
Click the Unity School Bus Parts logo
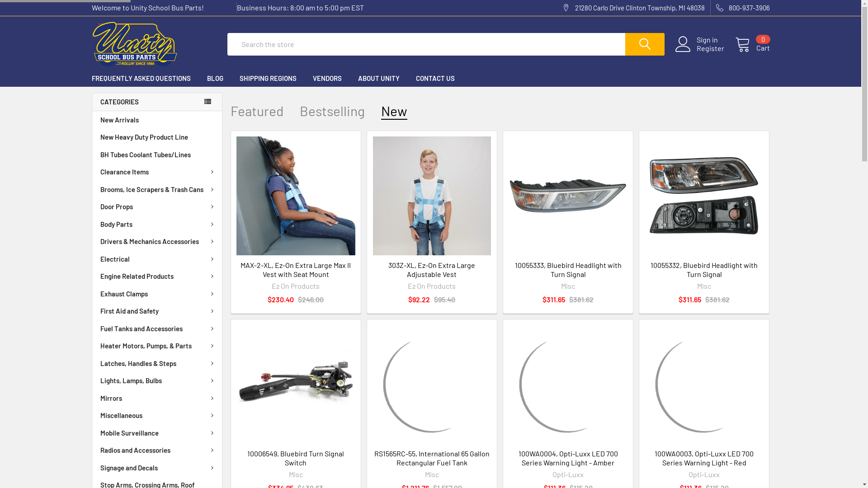click(x=135, y=44)
